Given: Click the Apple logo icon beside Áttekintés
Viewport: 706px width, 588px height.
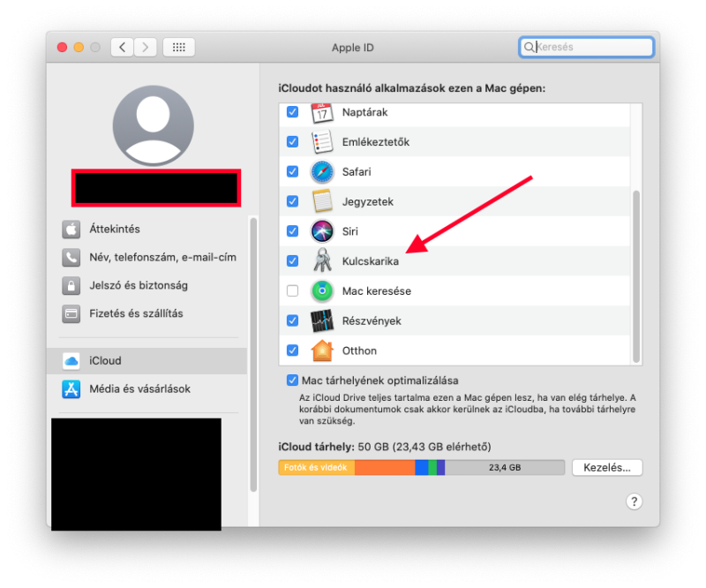Looking at the screenshot, I should point(71,230).
